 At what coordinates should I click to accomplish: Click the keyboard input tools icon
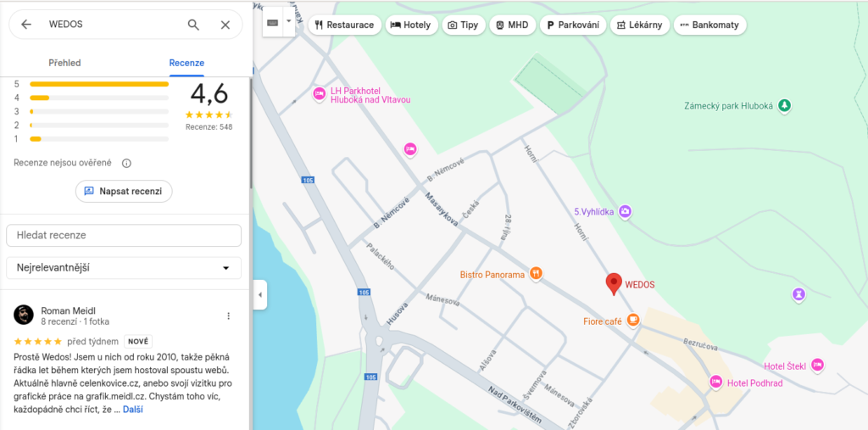(x=272, y=23)
